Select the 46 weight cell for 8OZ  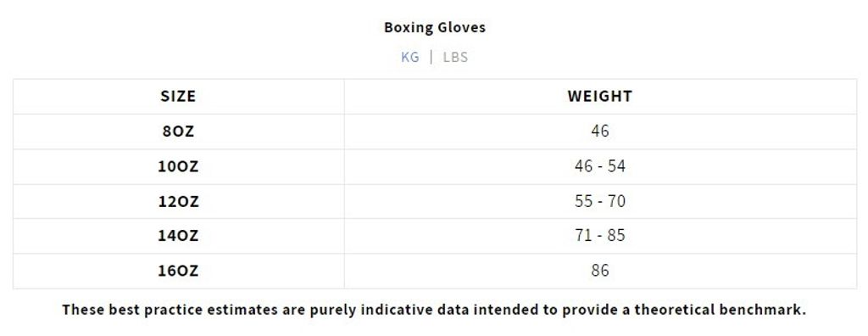(x=600, y=131)
